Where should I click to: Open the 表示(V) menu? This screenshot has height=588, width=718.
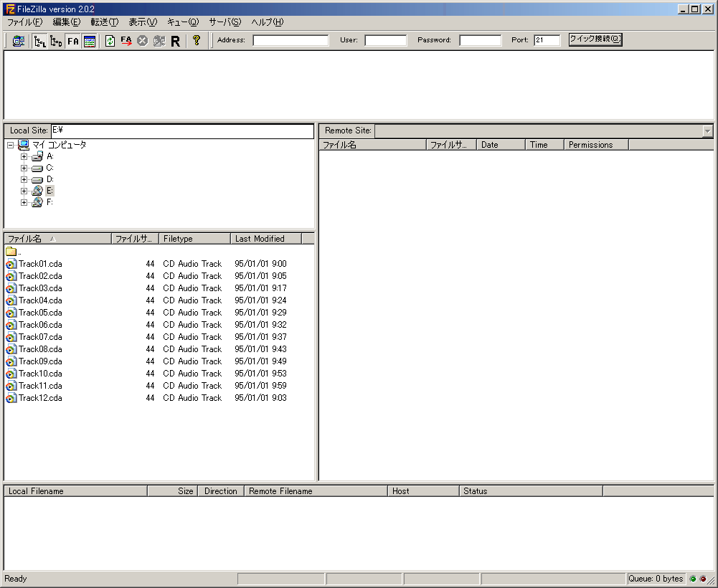[x=143, y=22]
